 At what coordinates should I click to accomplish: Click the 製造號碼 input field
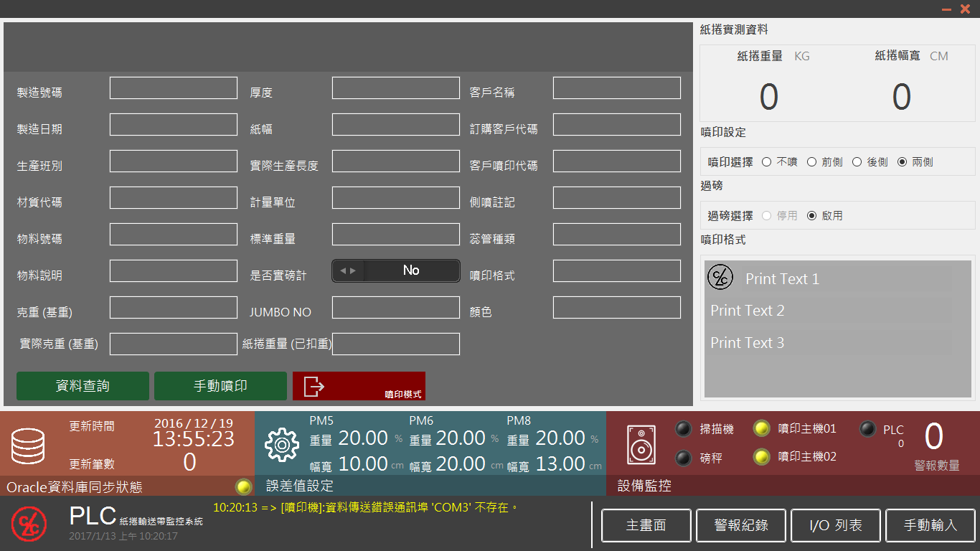pos(174,88)
